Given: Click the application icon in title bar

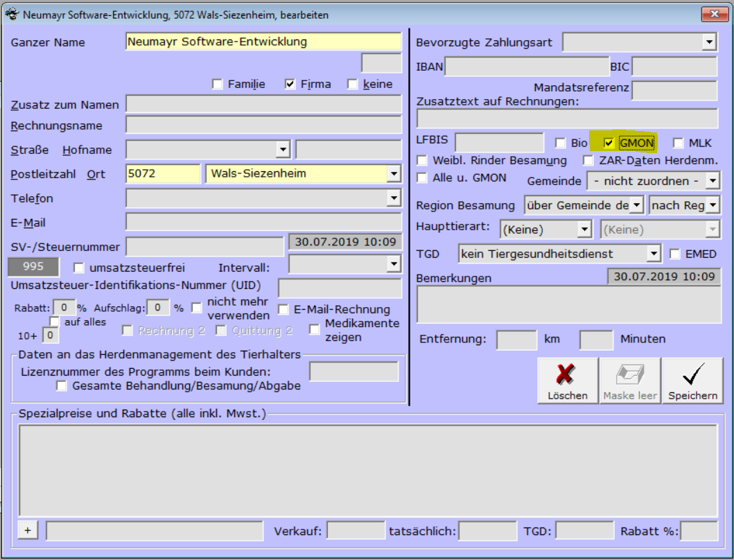Looking at the screenshot, I should pos(12,14).
